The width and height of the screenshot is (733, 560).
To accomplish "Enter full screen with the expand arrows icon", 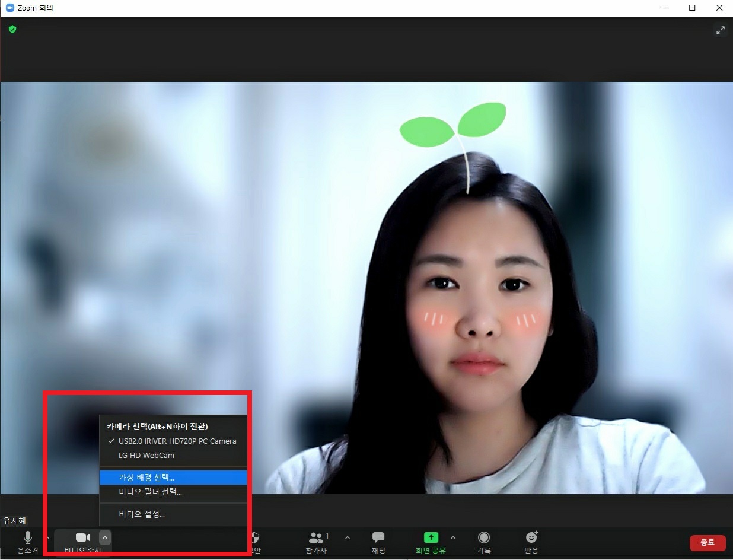I will (x=720, y=30).
